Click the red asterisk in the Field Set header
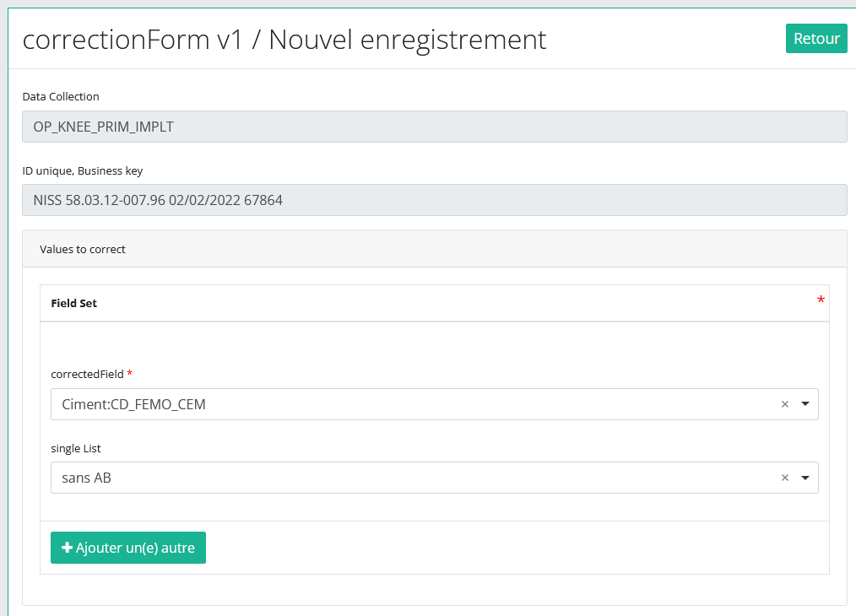This screenshot has height=616, width=856. click(821, 300)
